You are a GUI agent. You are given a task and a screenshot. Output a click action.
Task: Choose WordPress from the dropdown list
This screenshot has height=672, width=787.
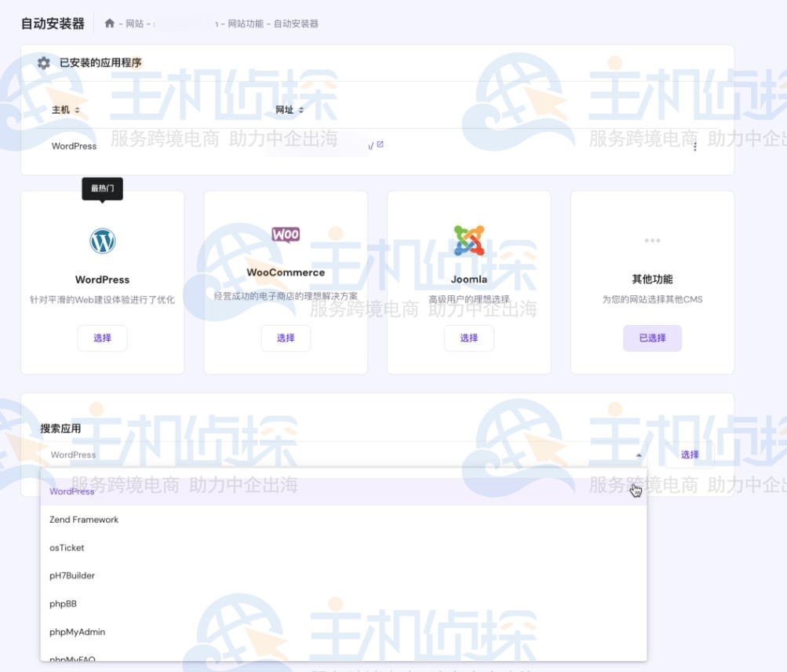(x=344, y=491)
